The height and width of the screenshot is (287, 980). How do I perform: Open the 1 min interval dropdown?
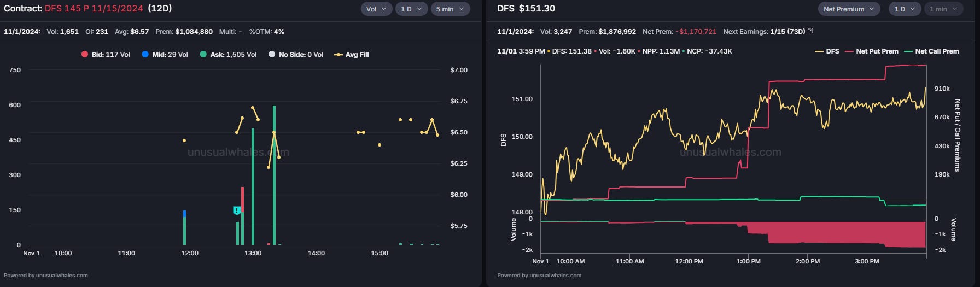pyautogui.click(x=943, y=9)
